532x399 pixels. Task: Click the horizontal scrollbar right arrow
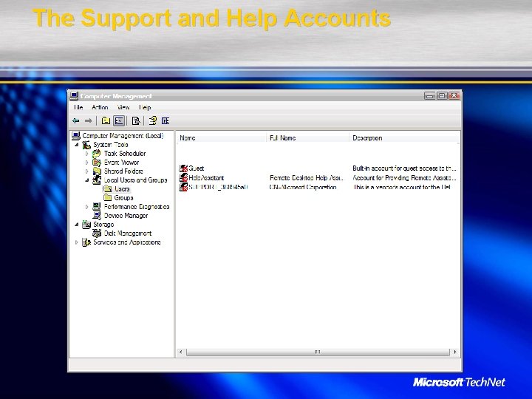[x=455, y=352]
